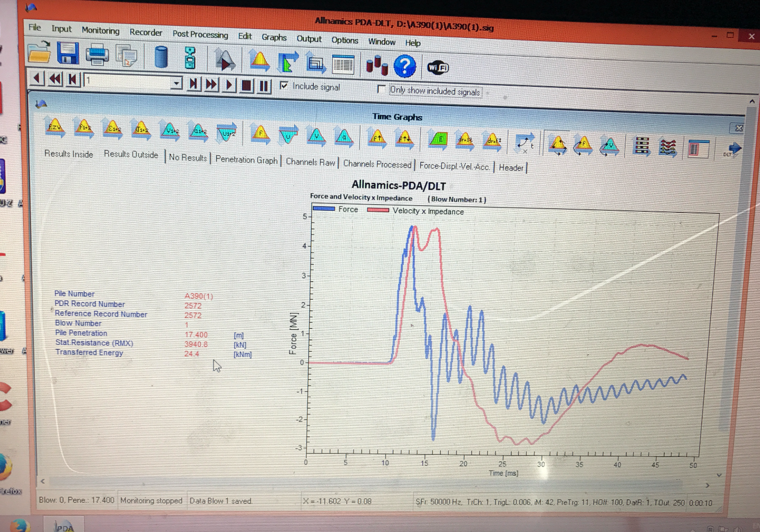Show the single v velocity graph icon

point(316,136)
